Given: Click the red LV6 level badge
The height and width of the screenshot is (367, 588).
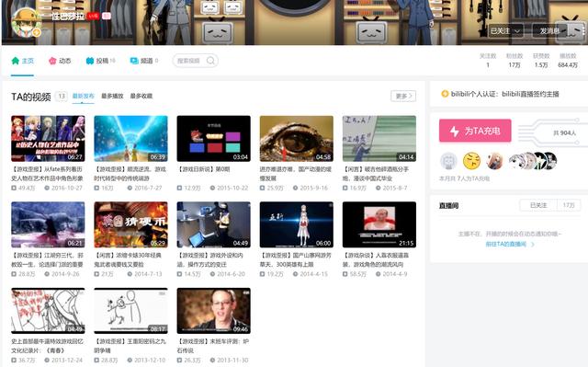Looking at the screenshot, I should pyautogui.click(x=93, y=17).
